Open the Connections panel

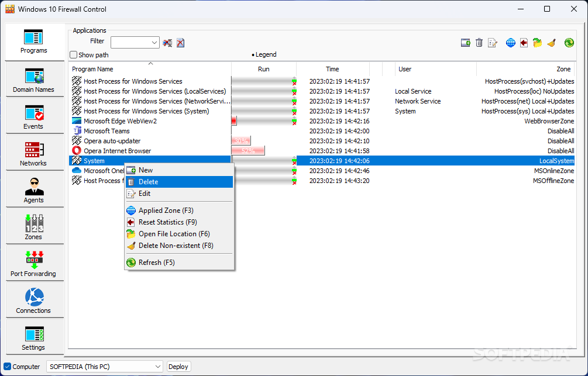point(34,301)
